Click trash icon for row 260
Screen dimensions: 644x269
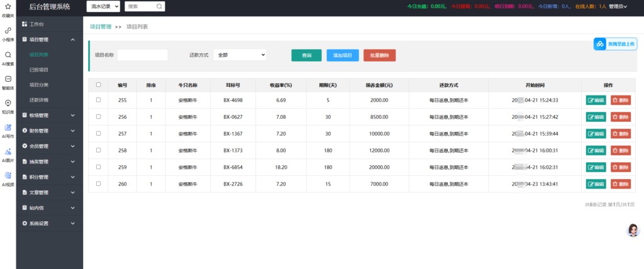(615, 184)
